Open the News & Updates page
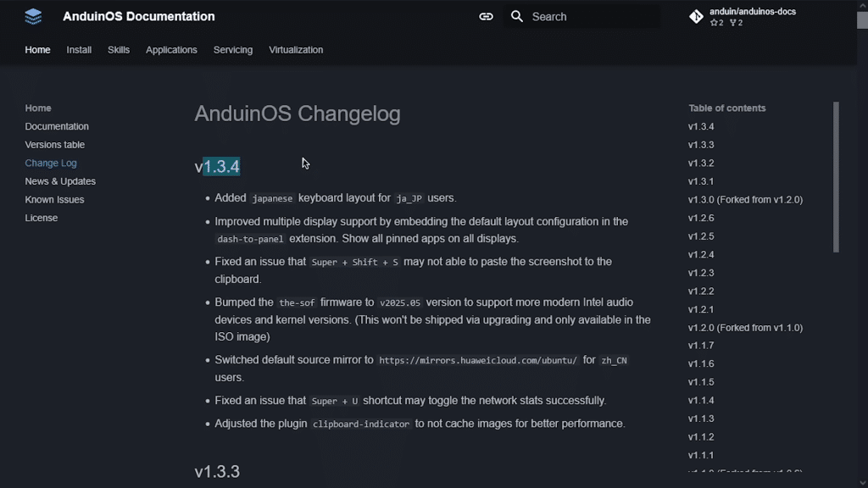The image size is (868, 488). (x=60, y=180)
